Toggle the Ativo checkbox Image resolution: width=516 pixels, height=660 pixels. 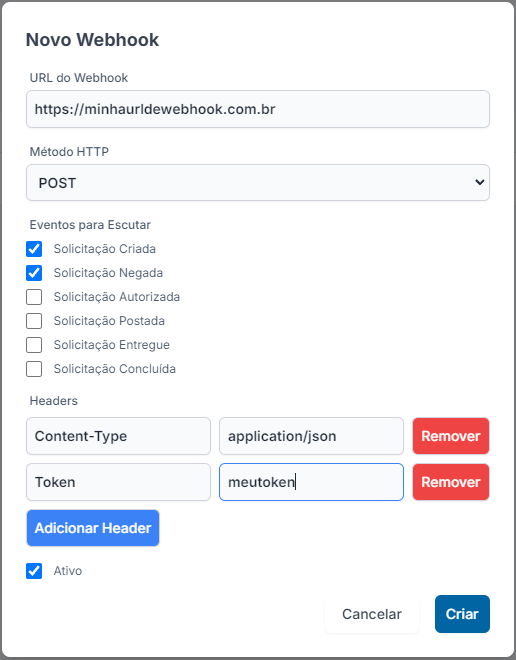[x=34, y=571]
